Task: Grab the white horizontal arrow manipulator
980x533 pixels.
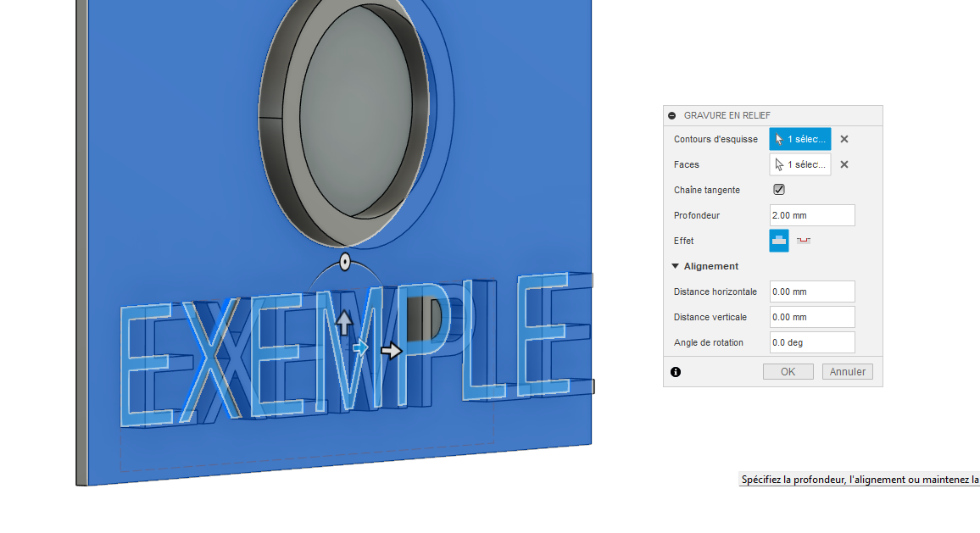Action: (x=392, y=351)
